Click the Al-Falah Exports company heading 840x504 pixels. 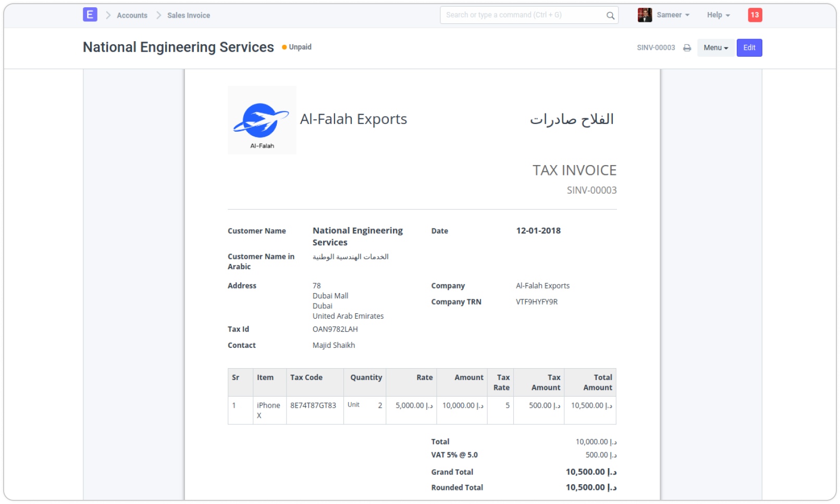(353, 119)
